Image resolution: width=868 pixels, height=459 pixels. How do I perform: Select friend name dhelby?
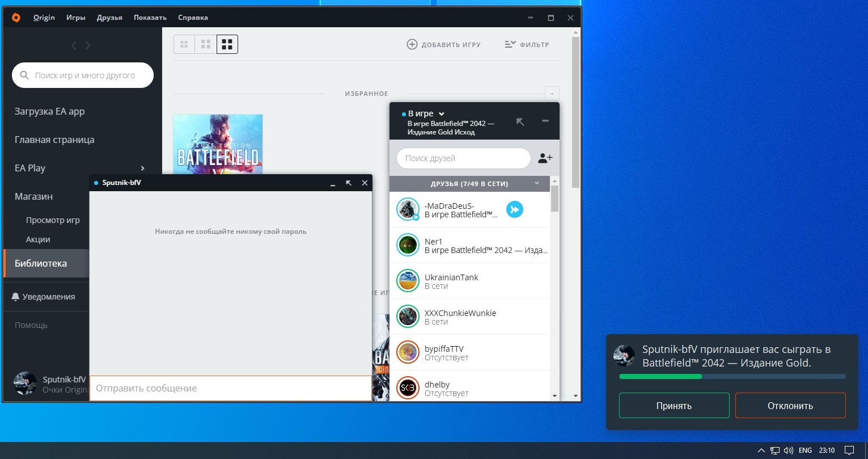point(436,385)
